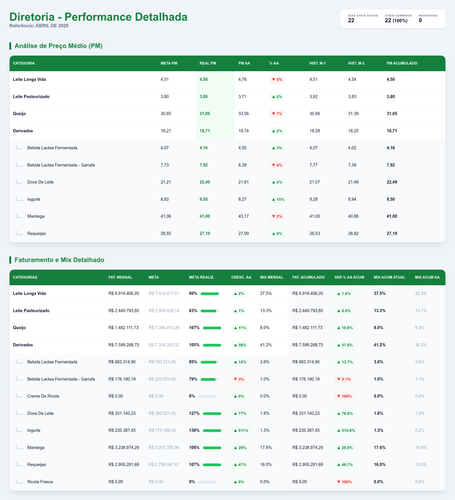Click the Fat. Mensal value for Leite Longa Vida
455x500 pixels.
point(124,294)
